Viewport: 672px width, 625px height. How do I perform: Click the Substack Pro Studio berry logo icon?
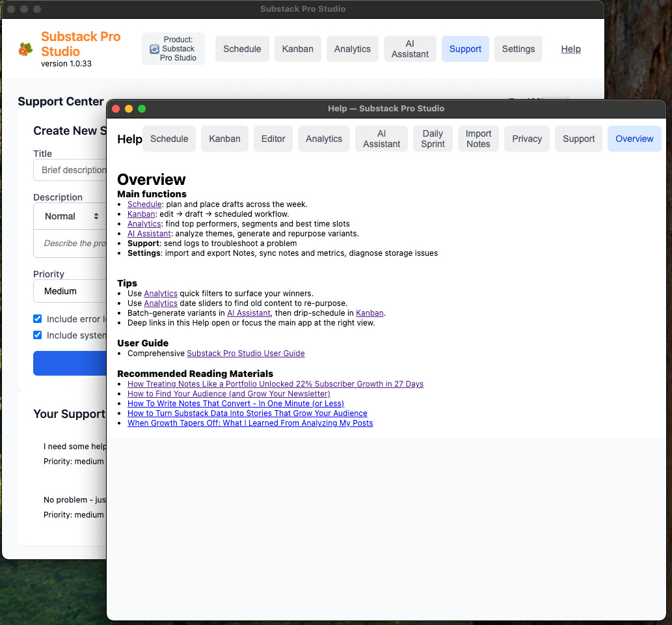pyautogui.click(x=26, y=49)
